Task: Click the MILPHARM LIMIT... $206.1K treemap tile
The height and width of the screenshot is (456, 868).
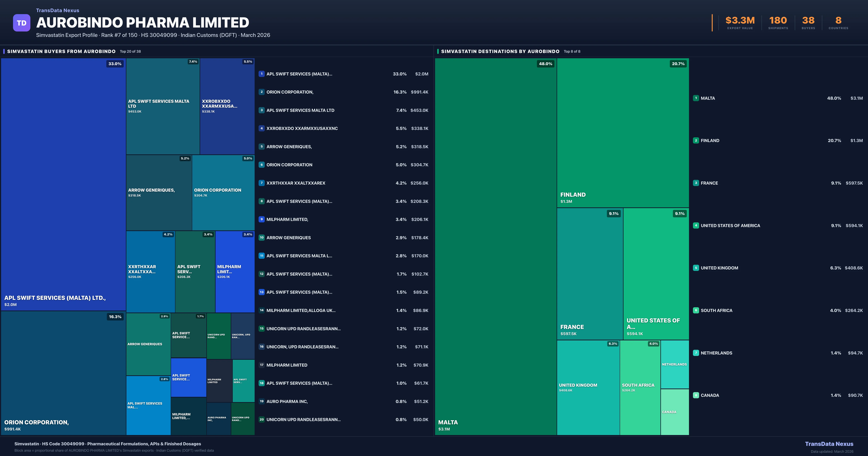Action: coord(235,271)
